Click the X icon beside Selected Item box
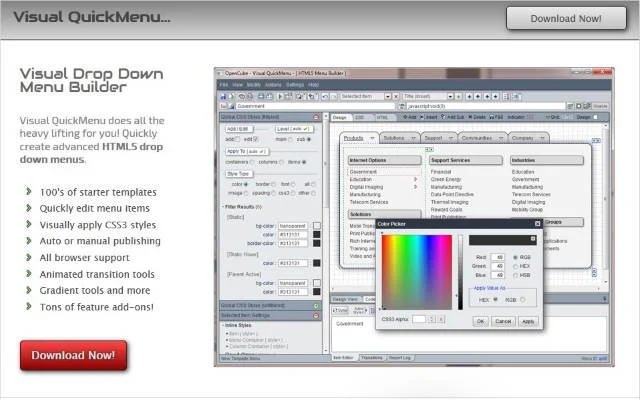Screen dimensions: 640x400 point(396,97)
